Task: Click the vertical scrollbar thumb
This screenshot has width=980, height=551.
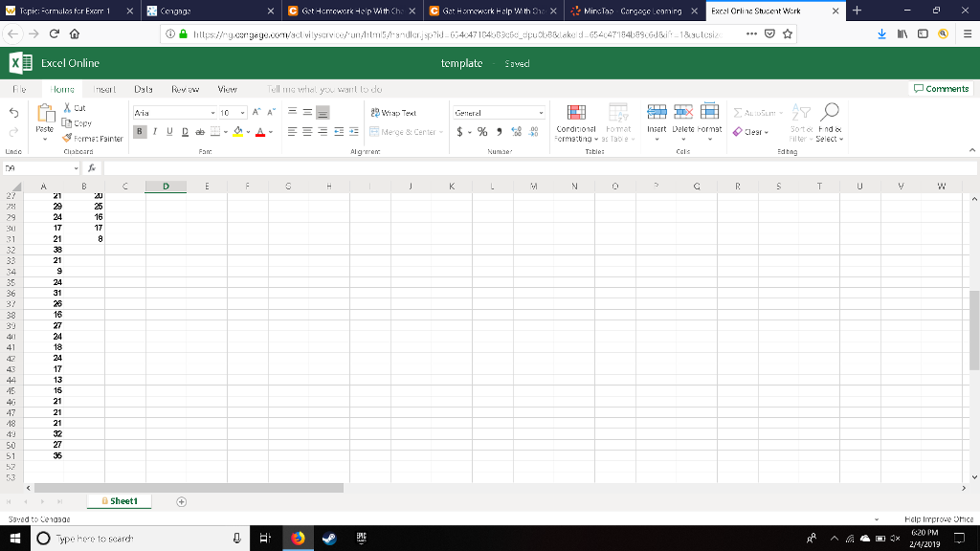Action: (x=974, y=330)
